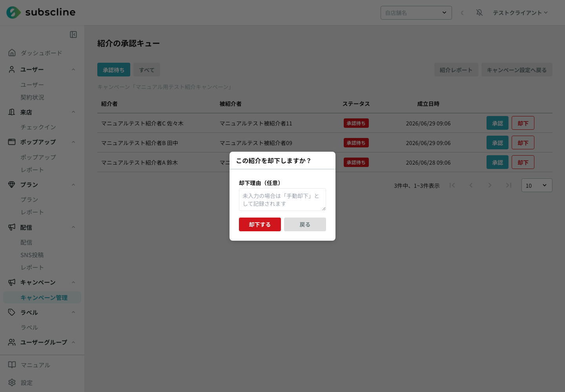The image size is (565, 392).
Task: Reject the 紹介者A 鈴木 referral
Action: (523, 162)
